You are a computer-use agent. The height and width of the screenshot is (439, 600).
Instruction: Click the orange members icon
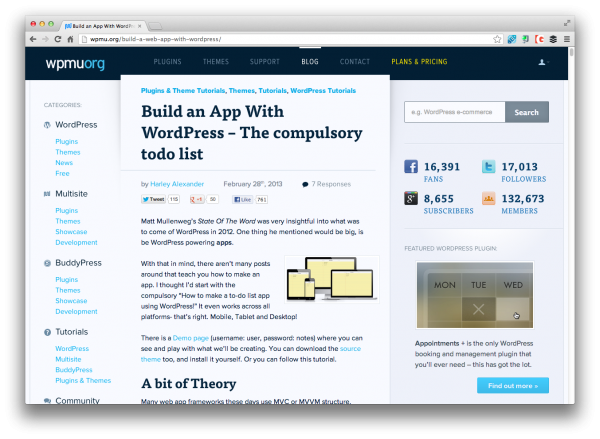click(489, 199)
